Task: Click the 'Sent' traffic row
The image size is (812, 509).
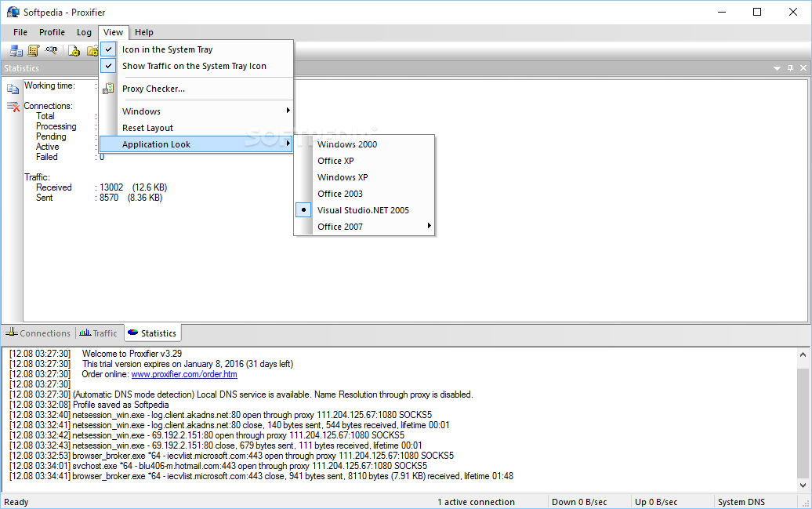Action: pos(99,198)
